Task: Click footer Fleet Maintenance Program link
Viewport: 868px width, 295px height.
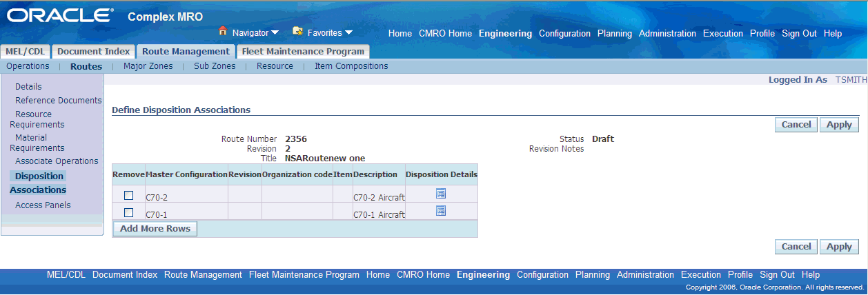Action: 304,274
